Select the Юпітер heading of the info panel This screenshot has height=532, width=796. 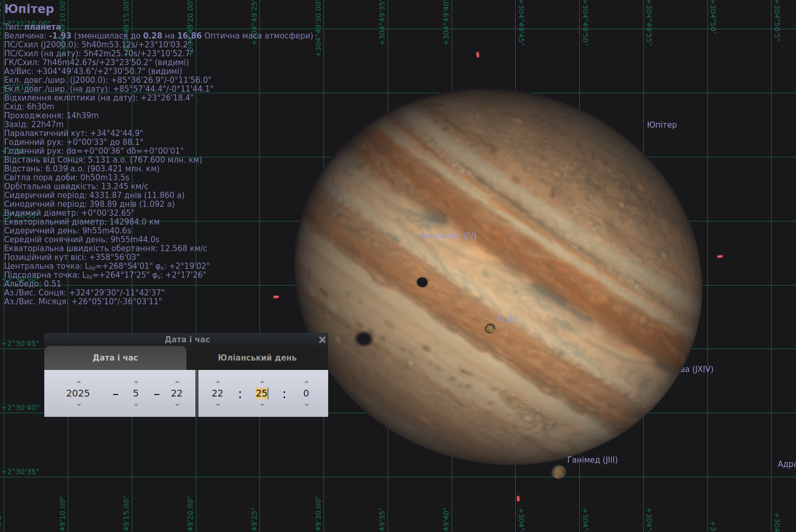[x=29, y=9]
